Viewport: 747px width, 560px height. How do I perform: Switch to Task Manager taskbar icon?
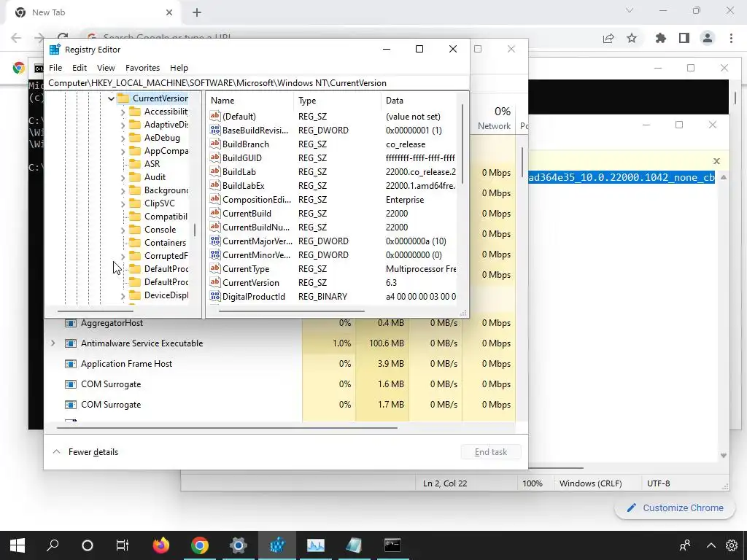315,545
